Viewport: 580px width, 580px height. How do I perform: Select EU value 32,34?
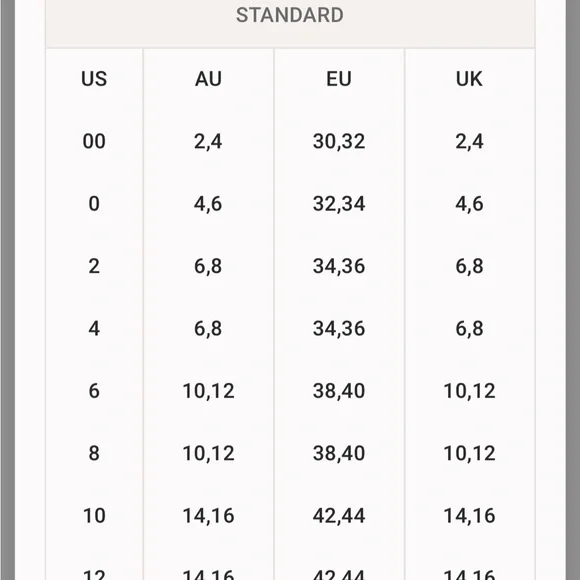(x=339, y=204)
